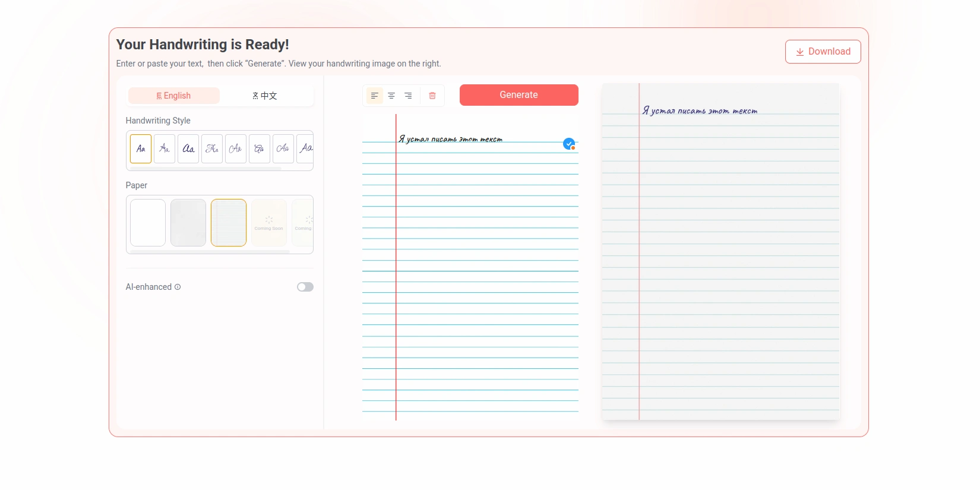Switch to the English language tab

tap(173, 96)
